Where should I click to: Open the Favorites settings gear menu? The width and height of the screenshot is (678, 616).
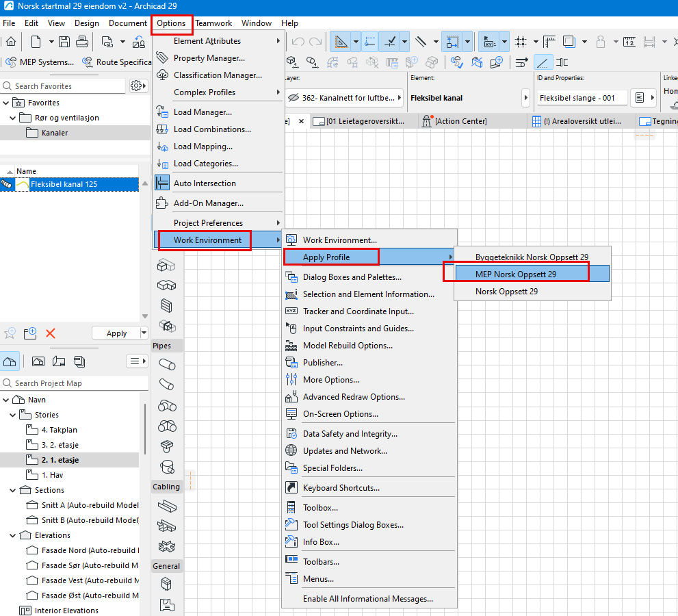click(138, 86)
